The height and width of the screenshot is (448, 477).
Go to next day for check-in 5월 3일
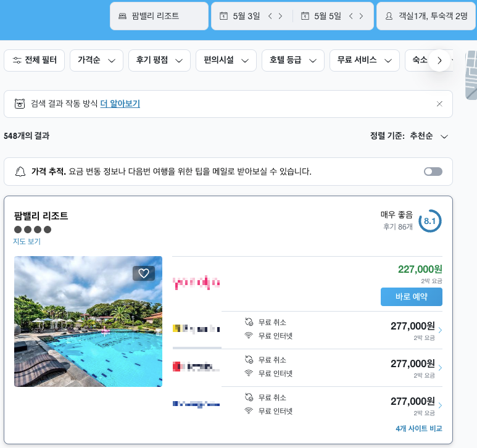(280, 16)
